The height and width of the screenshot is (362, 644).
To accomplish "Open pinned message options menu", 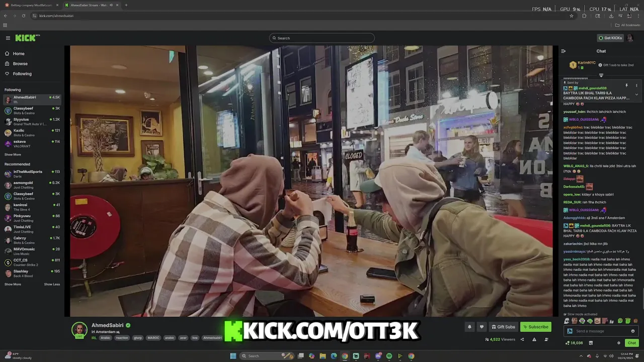I will (x=636, y=85).
